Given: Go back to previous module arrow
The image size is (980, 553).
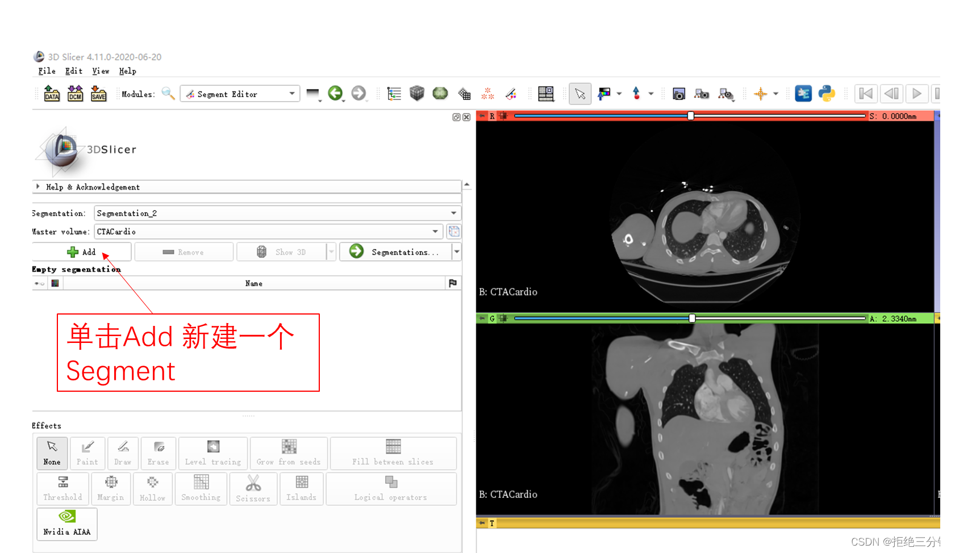Looking at the screenshot, I should [x=335, y=93].
